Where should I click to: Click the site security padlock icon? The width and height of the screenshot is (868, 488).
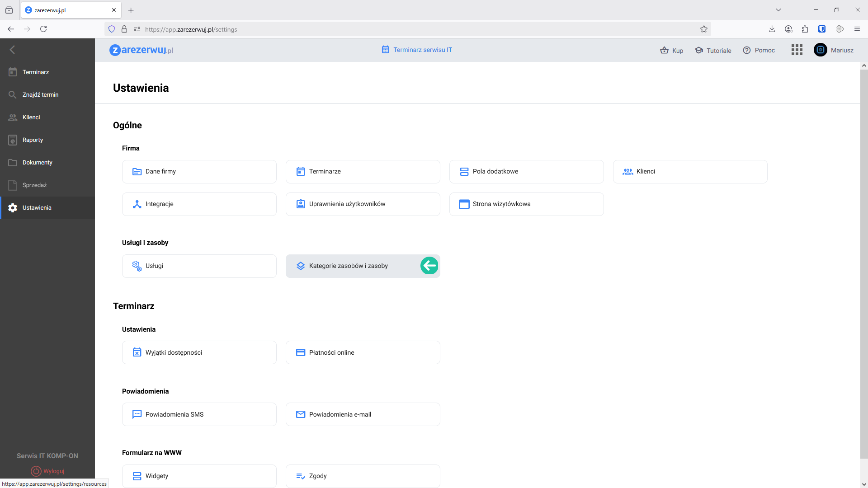(124, 29)
